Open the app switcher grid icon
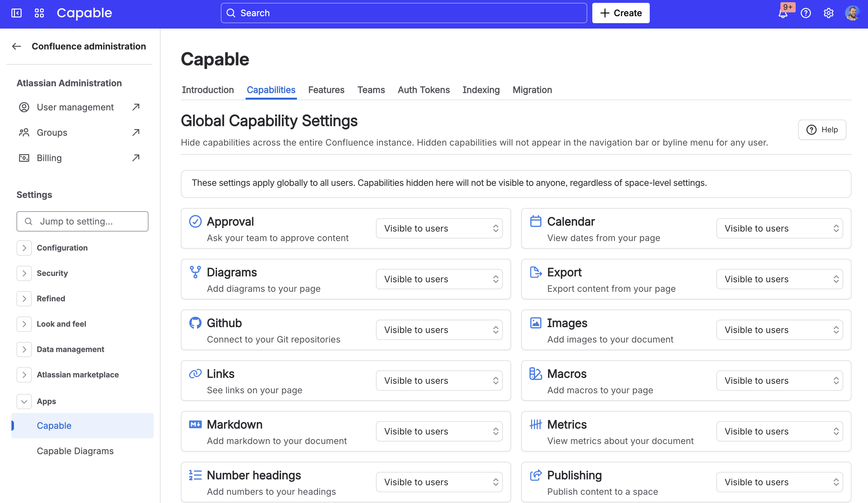868x503 pixels. (39, 13)
